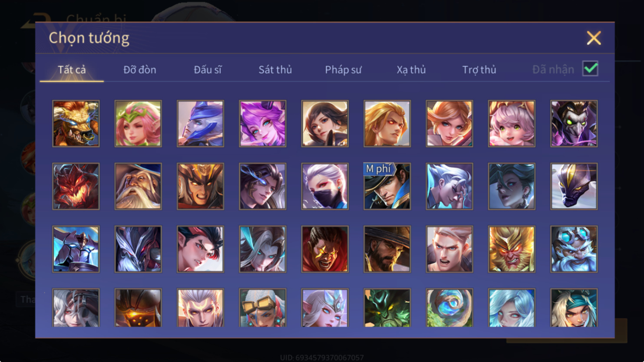Screen dimensions: 644x362
Task: Pick the red flaming demon face hero
Action: coord(76,186)
